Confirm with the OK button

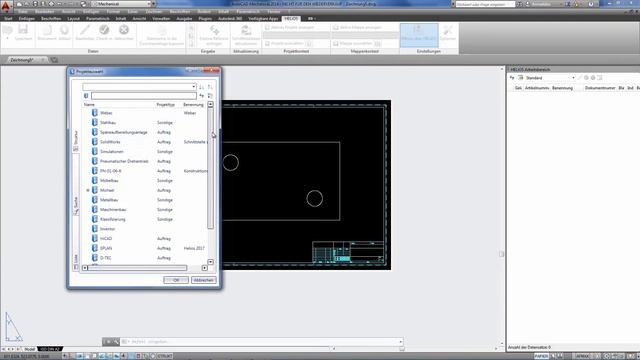tap(176, 280)
